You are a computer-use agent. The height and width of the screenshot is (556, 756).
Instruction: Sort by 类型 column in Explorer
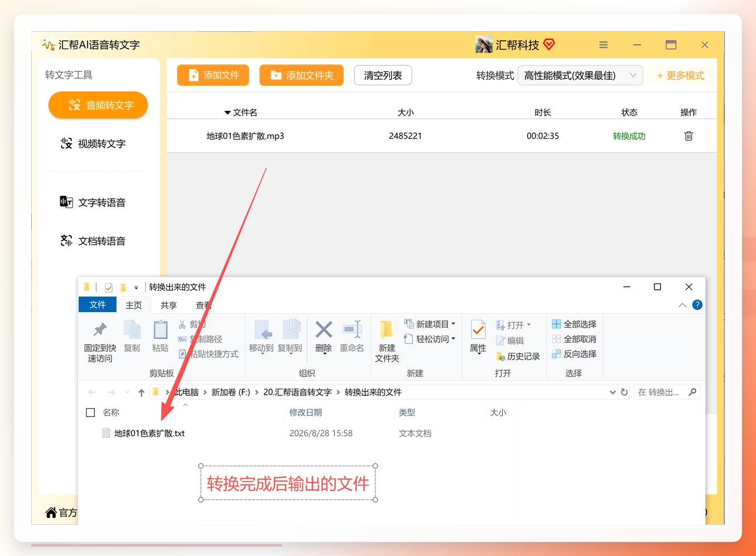[x=407, y=413]
